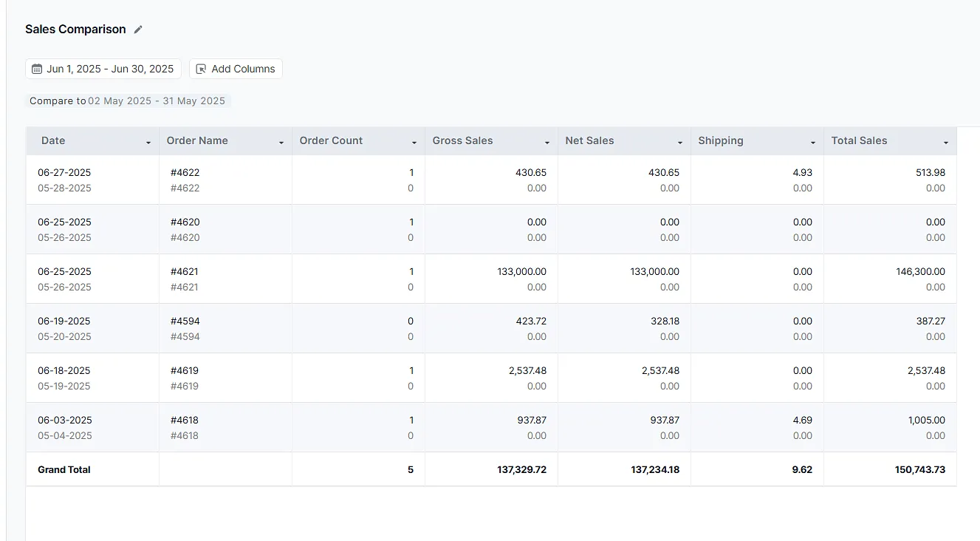Click the Sales Comparison report title
Image resolution: width=980 pixels, height=541 pixels.
point(75,30)
